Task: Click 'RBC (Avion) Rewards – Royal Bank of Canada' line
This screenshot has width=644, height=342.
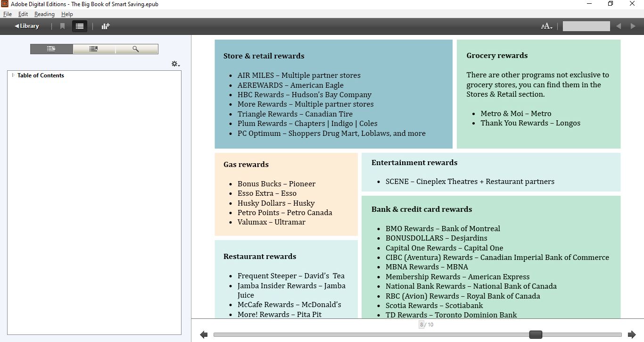Action: click(x=463, y=296)
